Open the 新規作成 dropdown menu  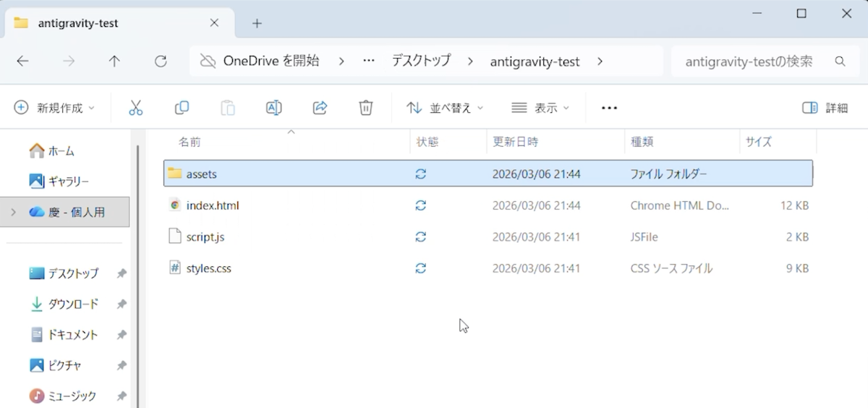pyautogui.click(x=55, y=108)
